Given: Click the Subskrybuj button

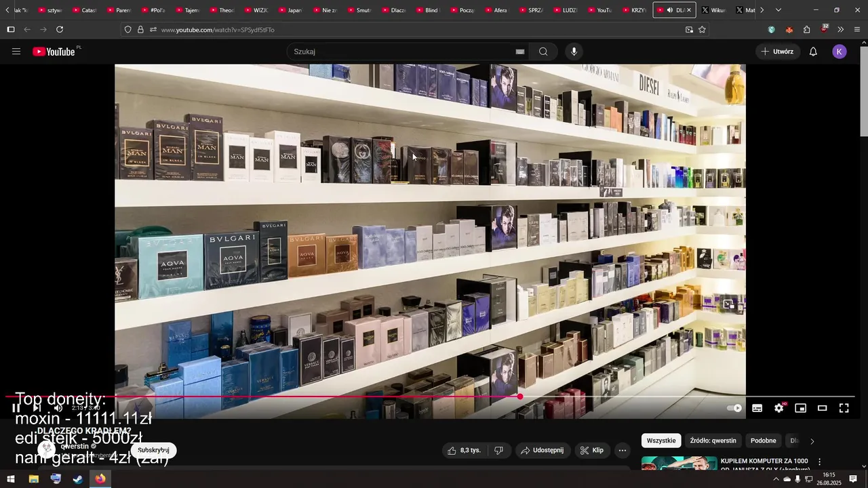Looking at the screenshot, I should [153, 450].
